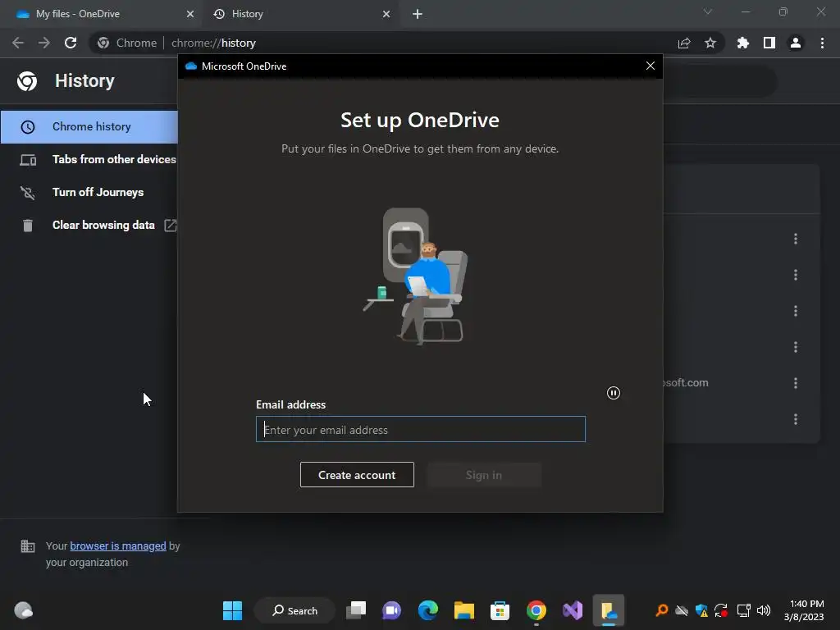Click the browser back arrow
The image size is (840, 630).
tap(18, 43)
